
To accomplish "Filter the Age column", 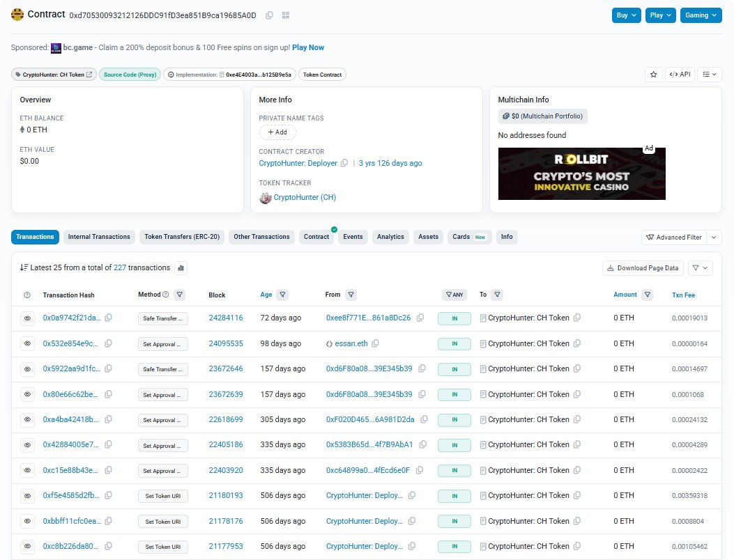I will tap(282, 295).
